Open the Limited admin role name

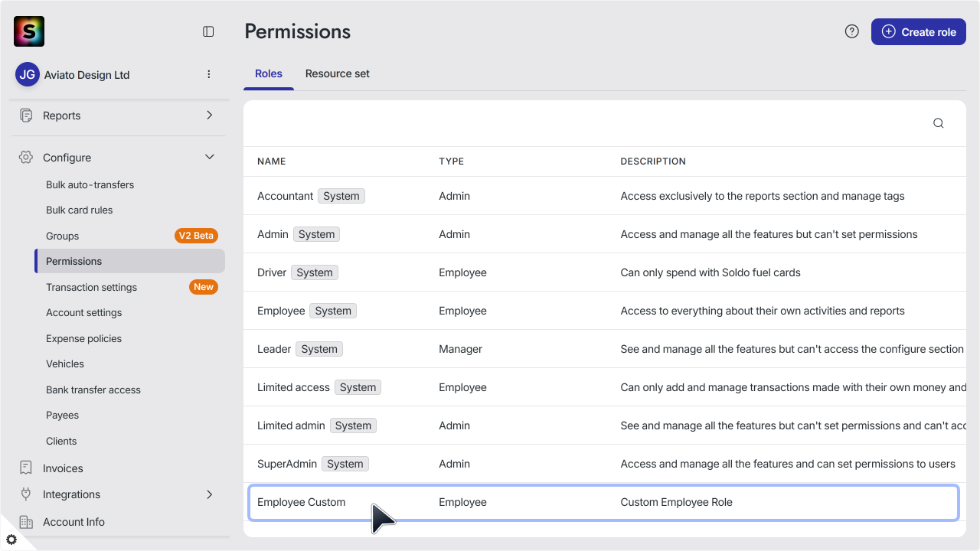pyautogui.click(x=291, y=425)
